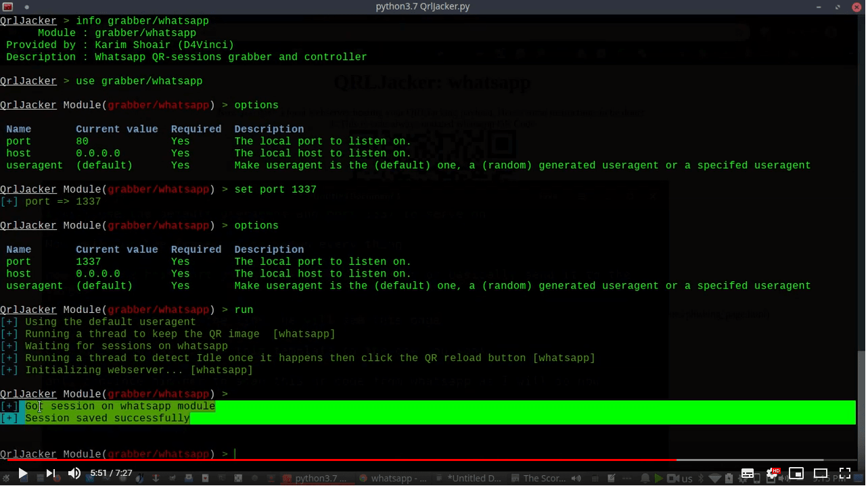Screen dimensions: 868x486
Task: Click 'info grabber/whatsapp' command text
Action: (142, 21)
